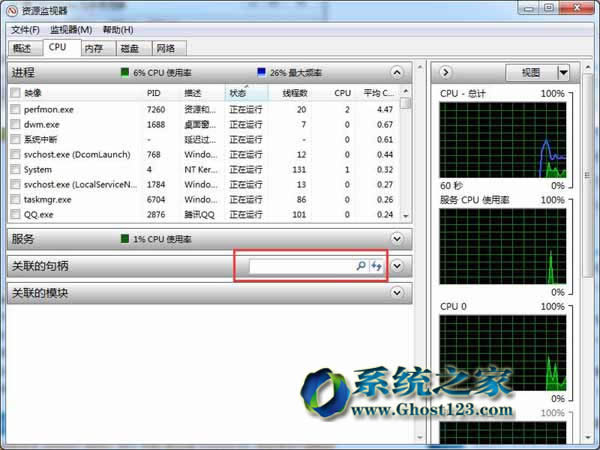Click the process list scroll up arrow

click(x=406, y=91)
